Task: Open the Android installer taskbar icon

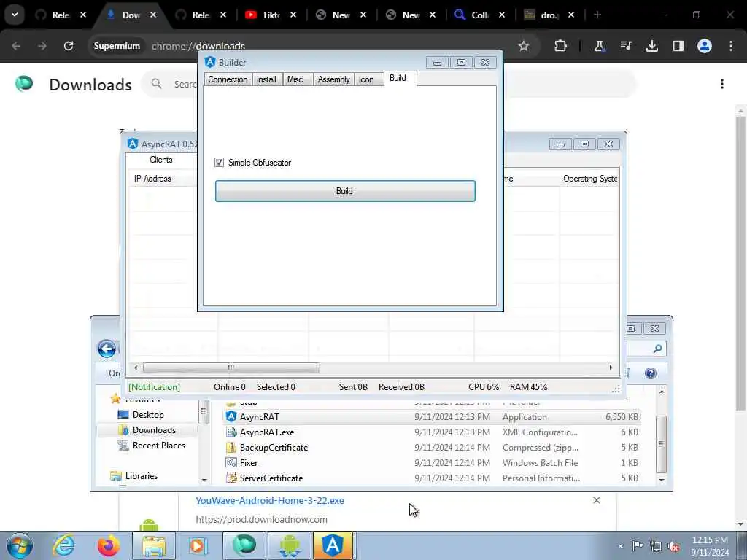Action: click(x=290, y=545)
